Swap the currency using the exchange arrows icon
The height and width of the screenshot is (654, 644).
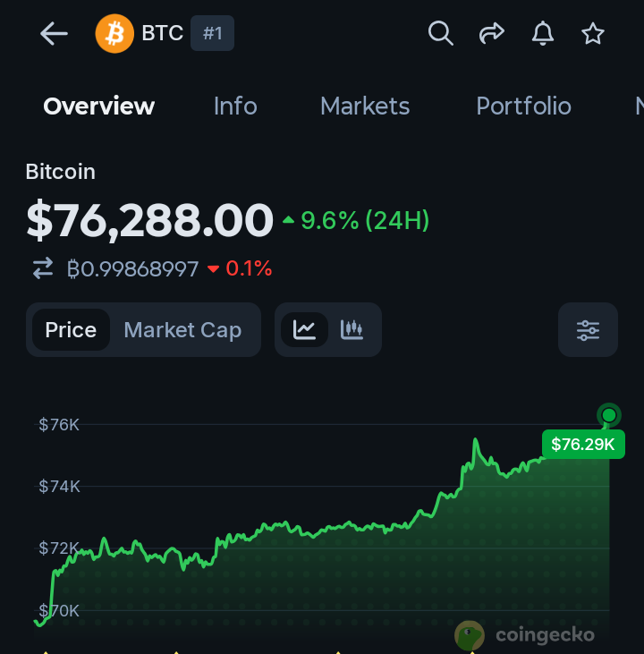(x=43, y=268)
